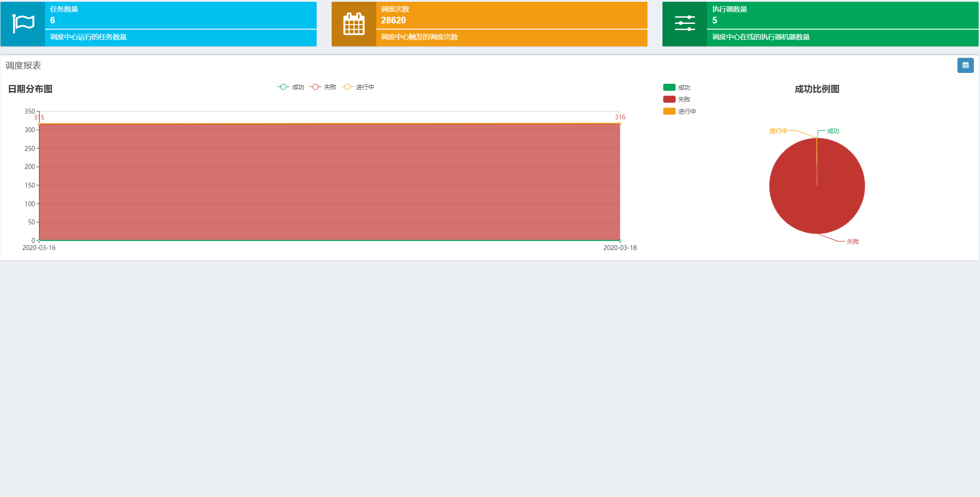
Task: Toggle orange 进行中 swatch in pie legend
Action: click(669, 111)
